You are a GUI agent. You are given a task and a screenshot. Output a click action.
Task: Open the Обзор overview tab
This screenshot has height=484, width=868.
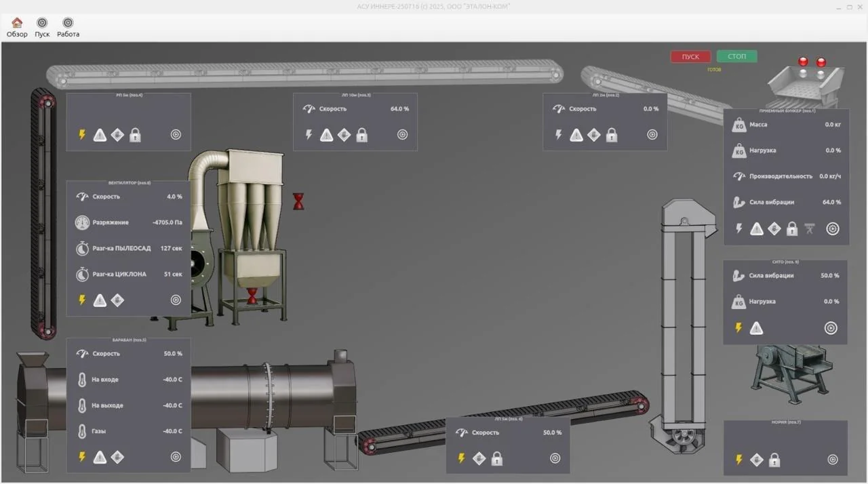(17, 28)
